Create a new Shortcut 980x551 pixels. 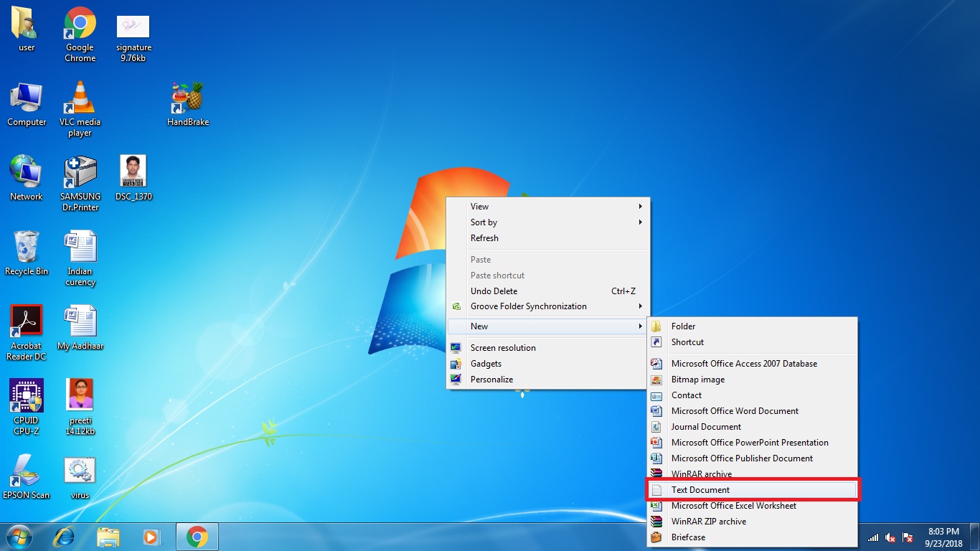(x=753, y=342)
